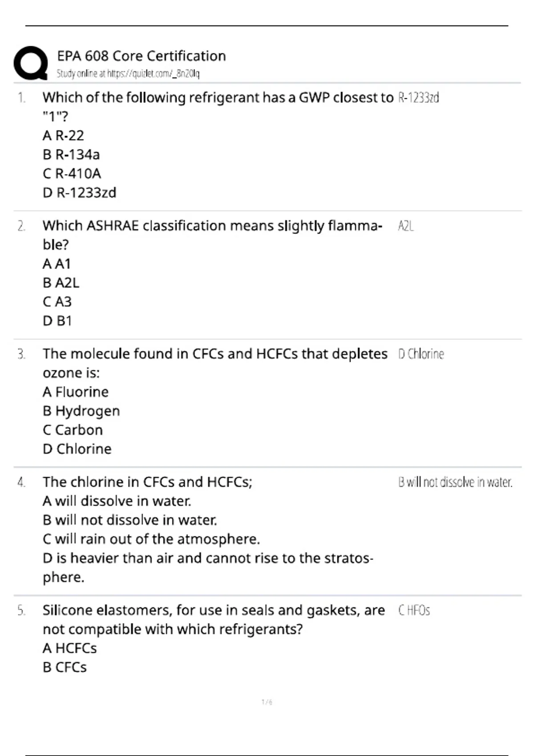
Task: Choose option B A2L in question 2
Action: tap(61, 283)
